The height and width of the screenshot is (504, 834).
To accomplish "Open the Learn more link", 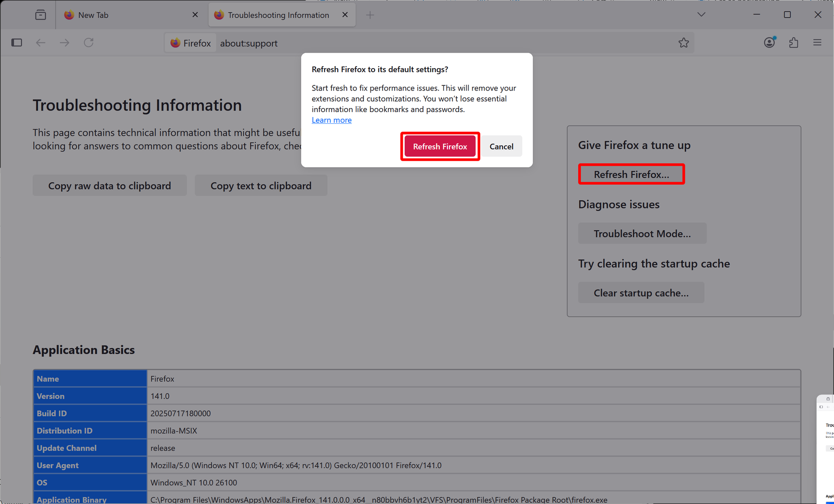I will click(332, 120).
